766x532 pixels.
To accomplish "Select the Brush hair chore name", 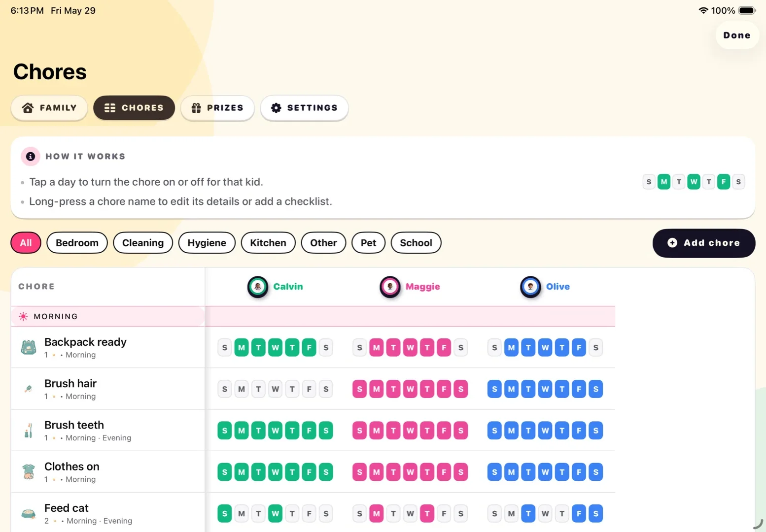I will 70,383.
